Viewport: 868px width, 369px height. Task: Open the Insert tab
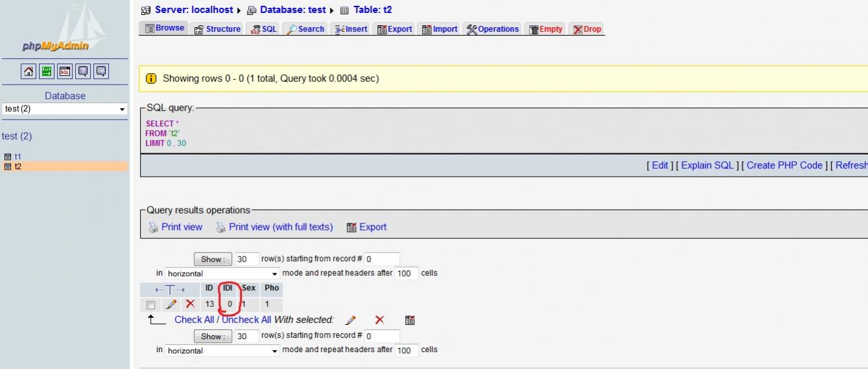point(351,29)
